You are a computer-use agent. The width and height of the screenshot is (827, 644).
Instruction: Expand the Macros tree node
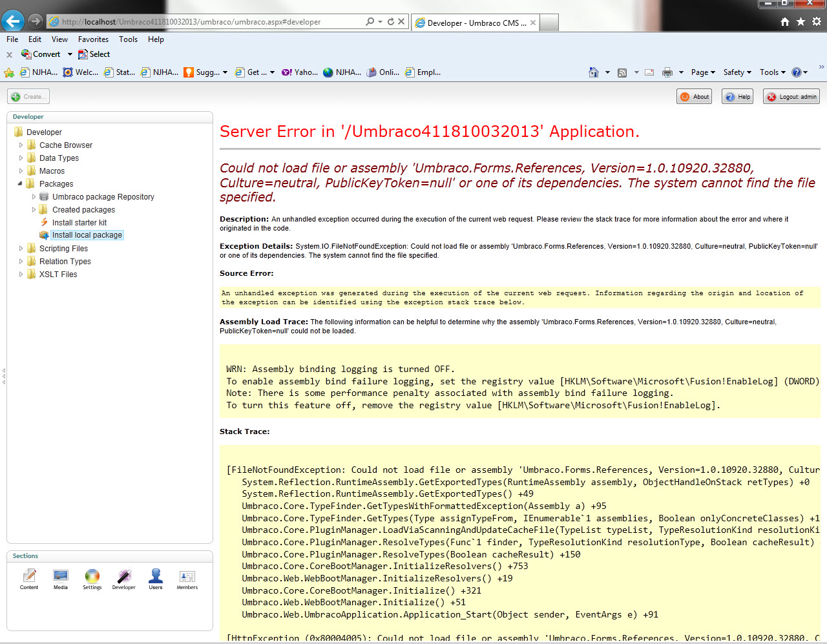tap(21, 171)
